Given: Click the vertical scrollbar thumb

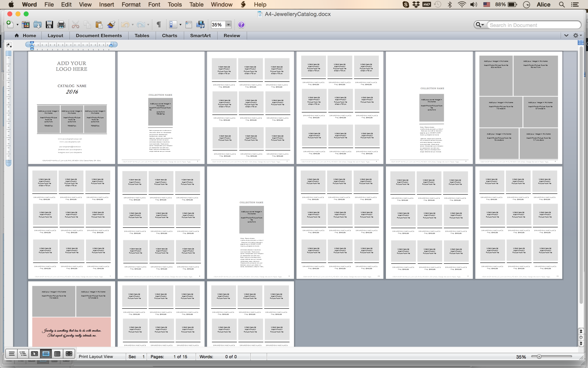Looking at the screenshot, I should pos(581,175).
